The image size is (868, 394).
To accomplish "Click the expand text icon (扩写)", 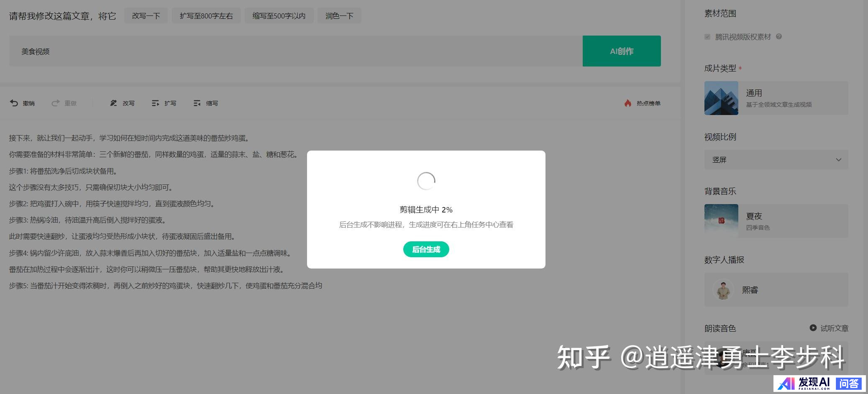I will (x=155, y=103).
